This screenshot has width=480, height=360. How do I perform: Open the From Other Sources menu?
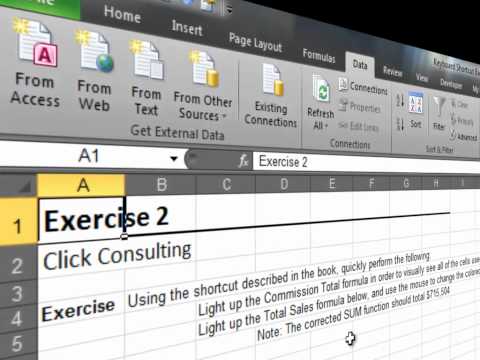coord(203,86)
